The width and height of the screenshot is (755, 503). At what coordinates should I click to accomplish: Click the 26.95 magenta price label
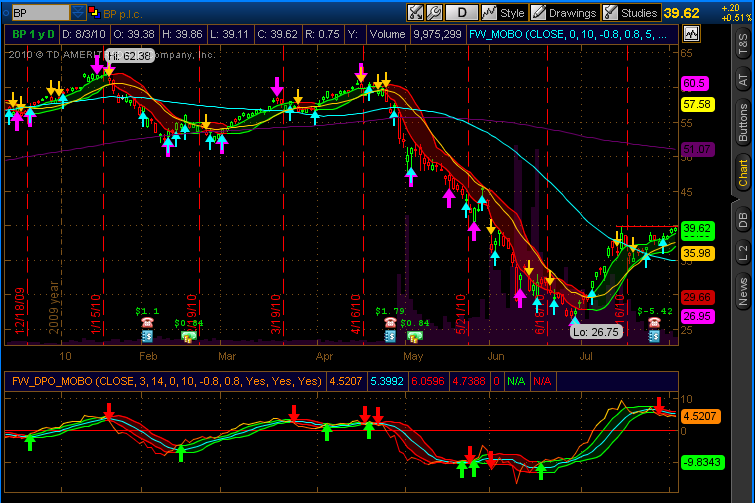point(698,316)
